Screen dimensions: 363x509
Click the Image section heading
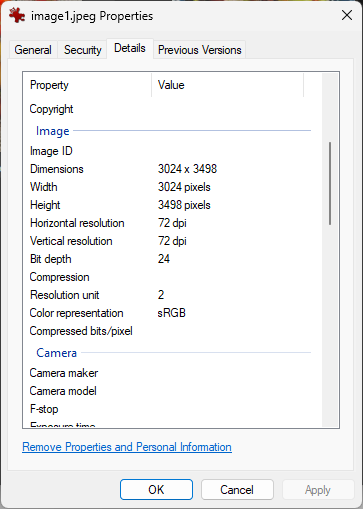pos(53,131)
